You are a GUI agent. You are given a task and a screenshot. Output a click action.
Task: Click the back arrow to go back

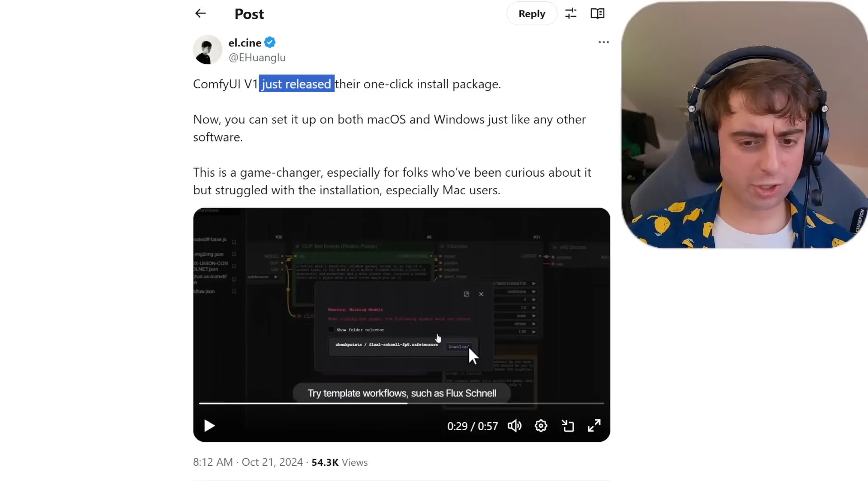pyautogui.click(x=200, y=14)
